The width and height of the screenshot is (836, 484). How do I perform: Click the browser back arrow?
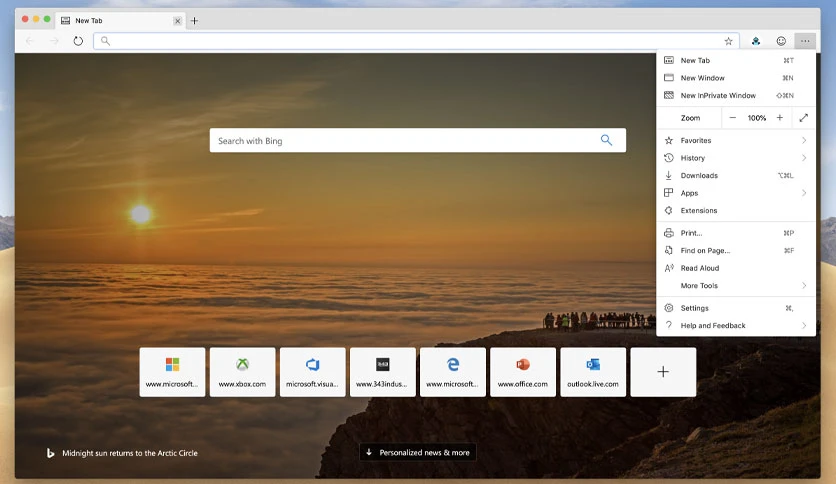[x=30, y=41]
